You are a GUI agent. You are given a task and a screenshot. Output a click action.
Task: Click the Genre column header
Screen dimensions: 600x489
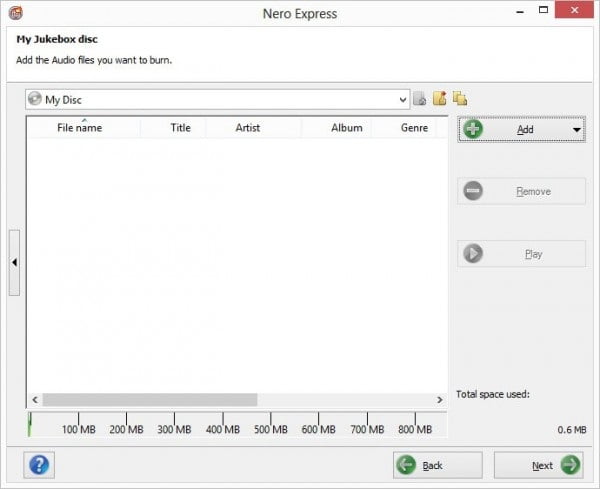point(414,128)
